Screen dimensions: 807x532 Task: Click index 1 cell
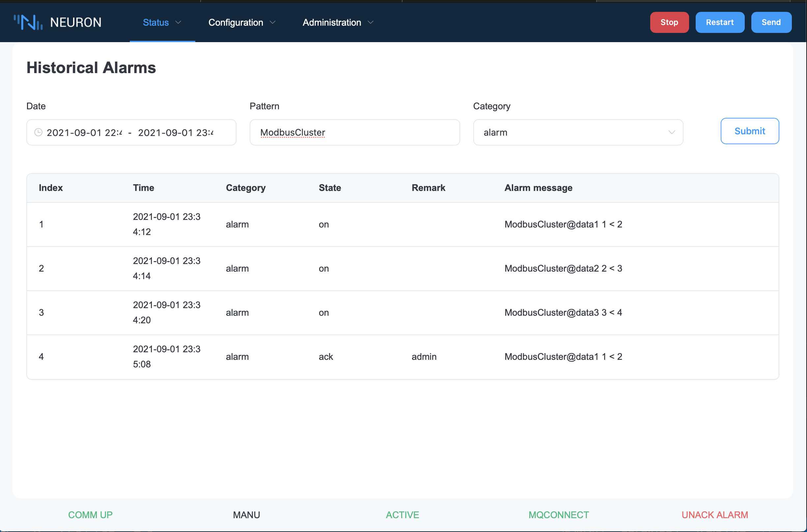[41, 224]
